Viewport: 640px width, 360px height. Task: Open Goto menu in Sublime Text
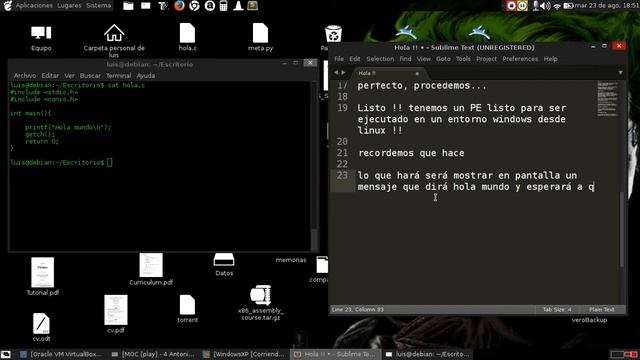443,59
